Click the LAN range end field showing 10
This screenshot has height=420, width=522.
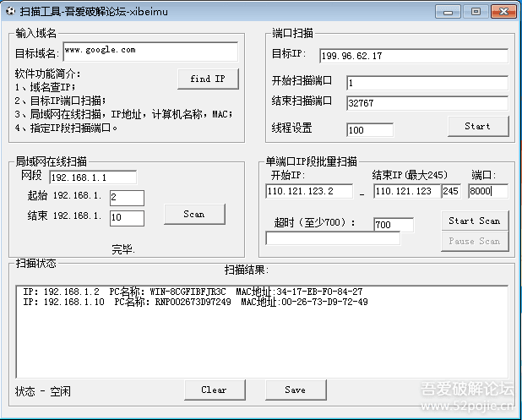127,218
